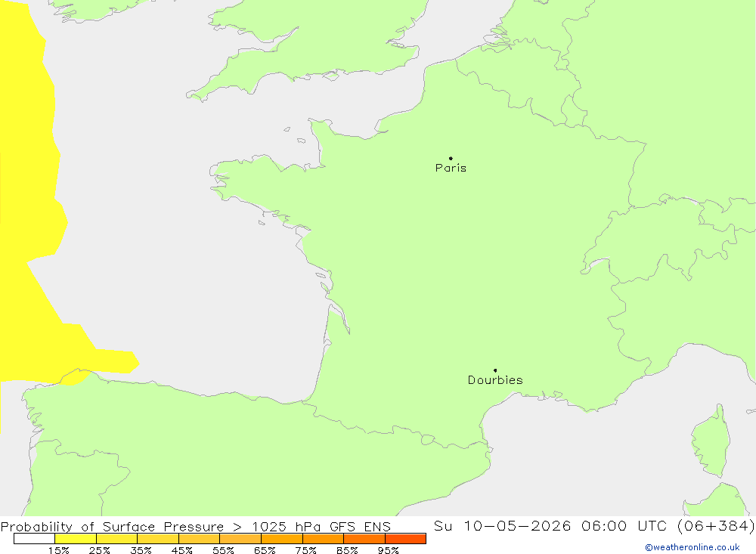Click the 55% legend label
Screen dimensions: 756x554
coord(223,550)
